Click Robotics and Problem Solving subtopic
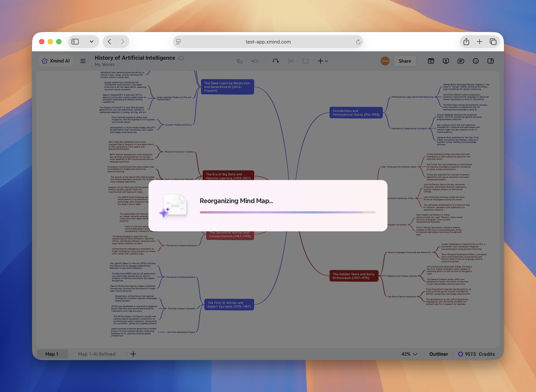Screen dimensions: 536x392 (x=402, y=276)
